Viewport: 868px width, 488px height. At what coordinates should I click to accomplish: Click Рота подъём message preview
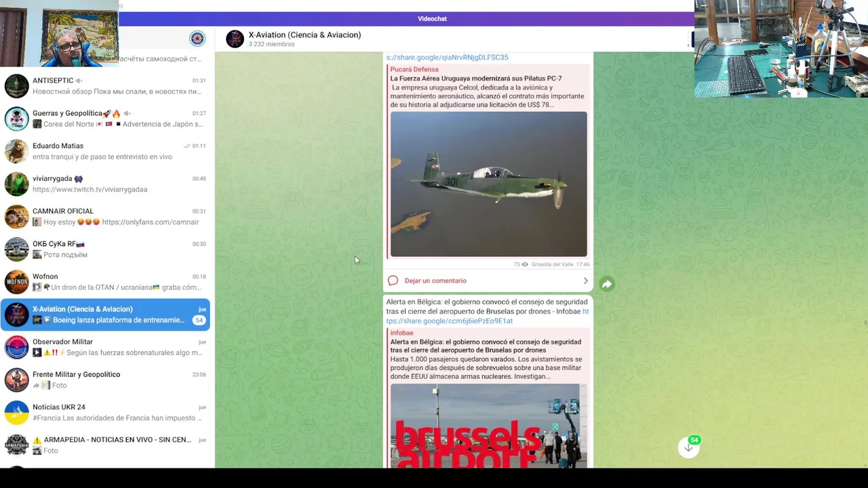(60, 255)
